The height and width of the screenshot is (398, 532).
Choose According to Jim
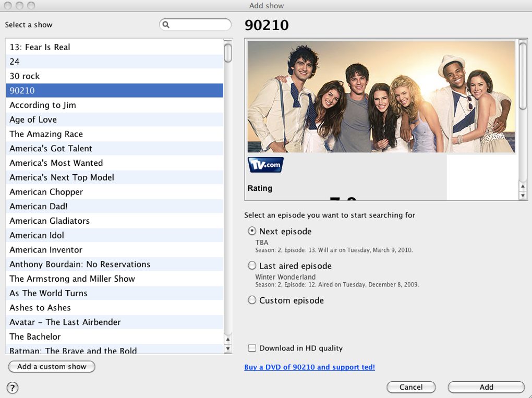(x=115, y=105)
